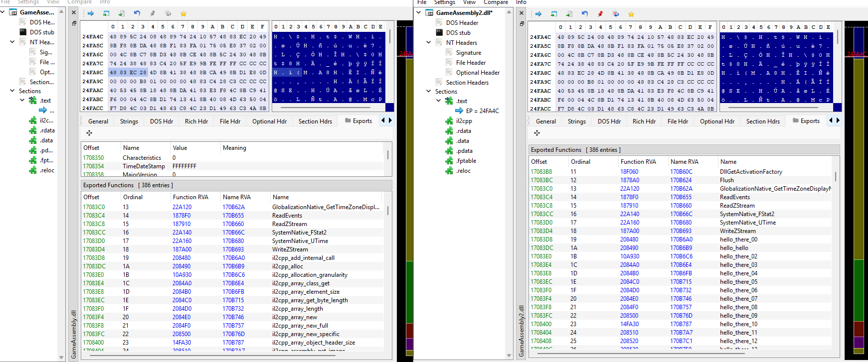This screenshot has height=362, width=868.
Task: Click the second green jump-to icon in GameAssembly2 window
Action: pyautogui.click(x=569, y=14)
